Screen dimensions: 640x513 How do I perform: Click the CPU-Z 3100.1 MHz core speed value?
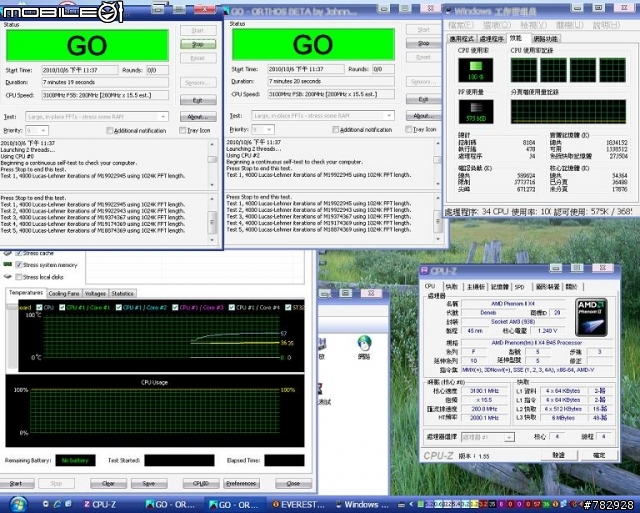pos(484,391)
